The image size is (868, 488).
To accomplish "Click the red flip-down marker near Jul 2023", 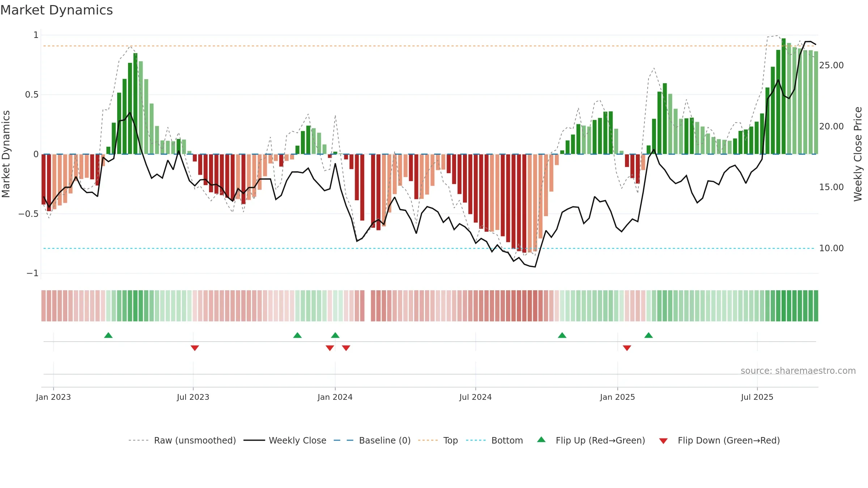I will [195, 348].
